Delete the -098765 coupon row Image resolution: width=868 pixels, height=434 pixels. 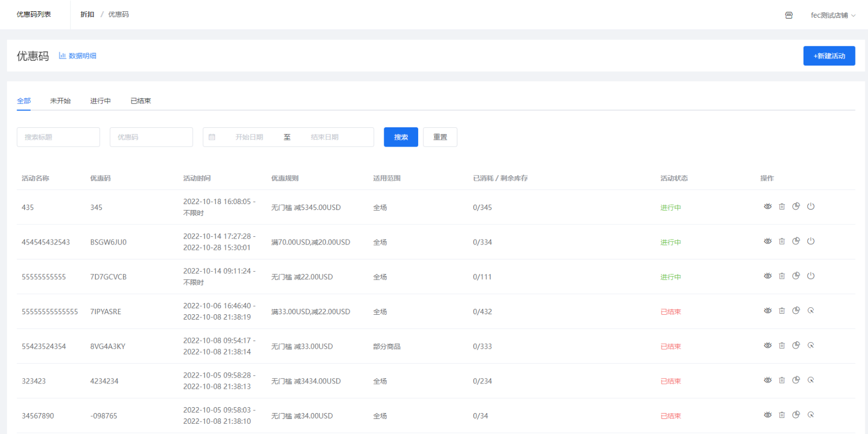782,415
